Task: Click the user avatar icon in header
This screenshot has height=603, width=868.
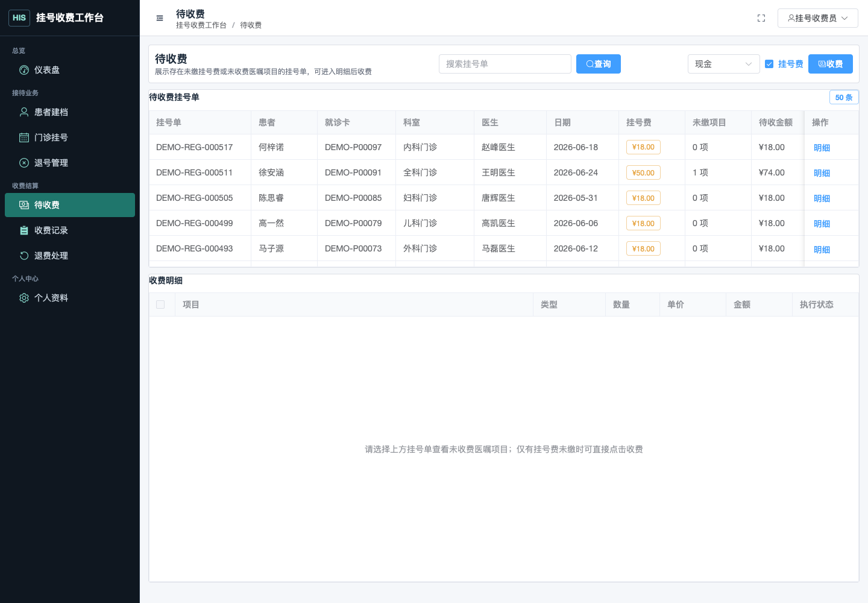Action: pyautogui.click(x=791, y=18)
